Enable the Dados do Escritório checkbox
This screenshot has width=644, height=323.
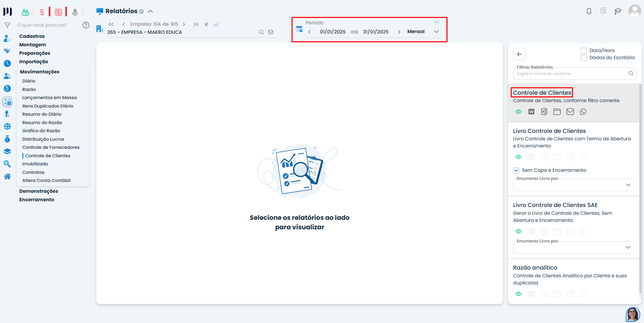click(x=584, y=58)
